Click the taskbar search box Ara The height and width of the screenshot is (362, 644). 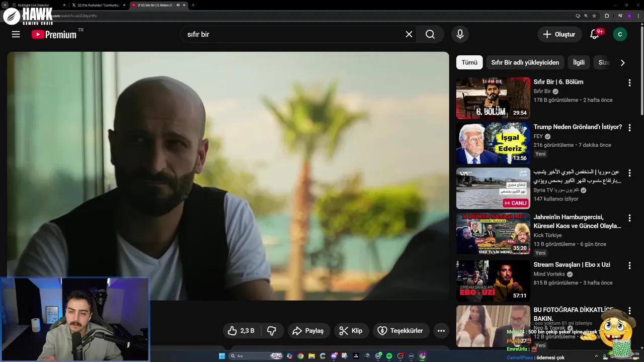256,356
